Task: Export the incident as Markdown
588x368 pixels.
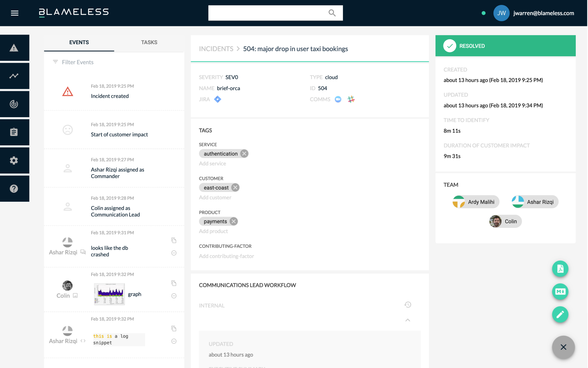Action: tap(560, 292)
